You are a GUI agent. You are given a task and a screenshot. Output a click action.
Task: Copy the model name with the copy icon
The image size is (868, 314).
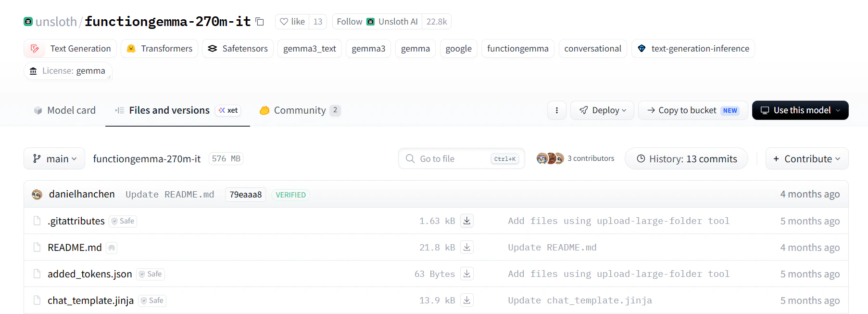[260, 22]
